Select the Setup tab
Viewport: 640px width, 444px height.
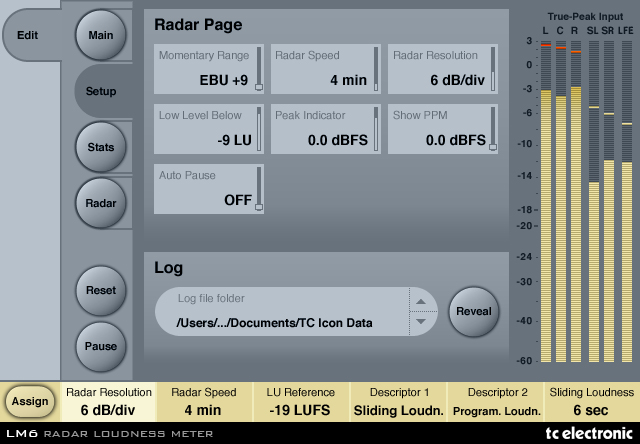103,91
